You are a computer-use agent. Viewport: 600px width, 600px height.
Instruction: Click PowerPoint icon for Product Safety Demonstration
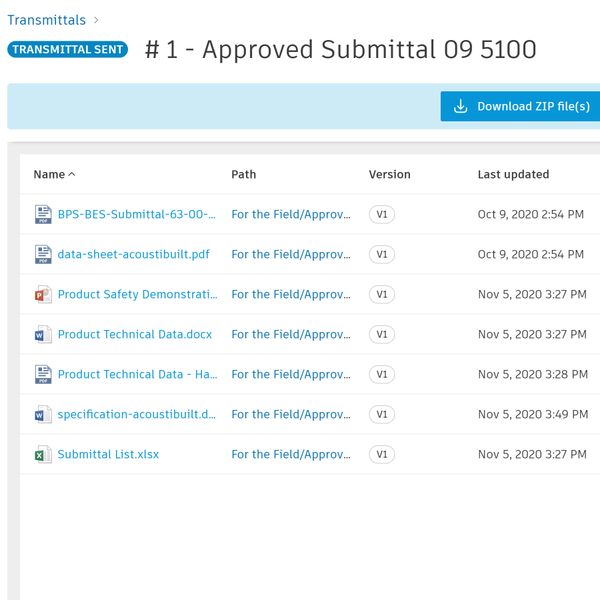tap(43, 294)
